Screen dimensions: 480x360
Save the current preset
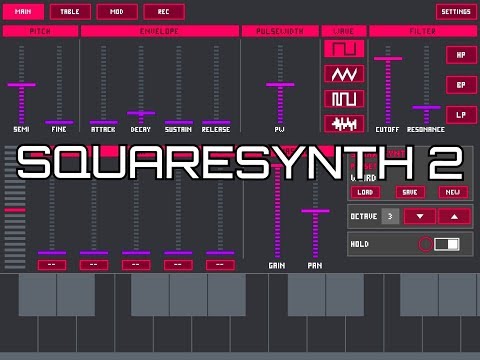pos(410,192)
